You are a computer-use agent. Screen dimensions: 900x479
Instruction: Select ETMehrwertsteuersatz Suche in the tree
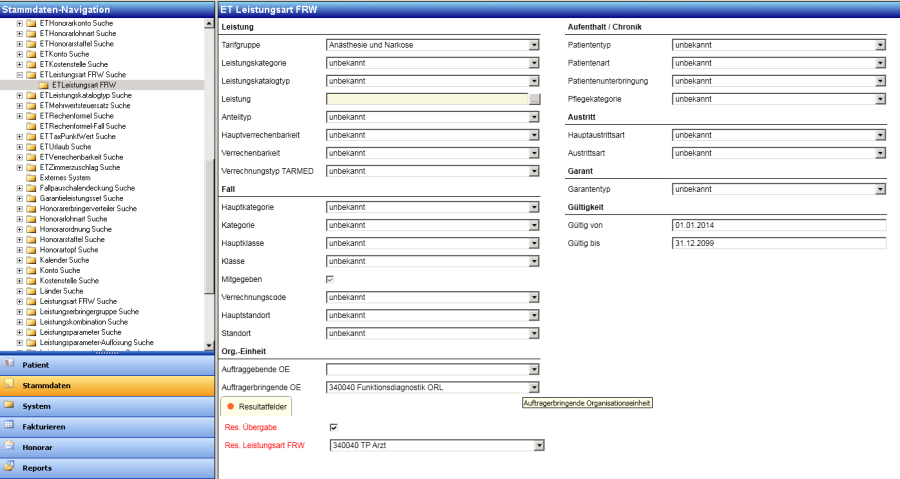85,106
